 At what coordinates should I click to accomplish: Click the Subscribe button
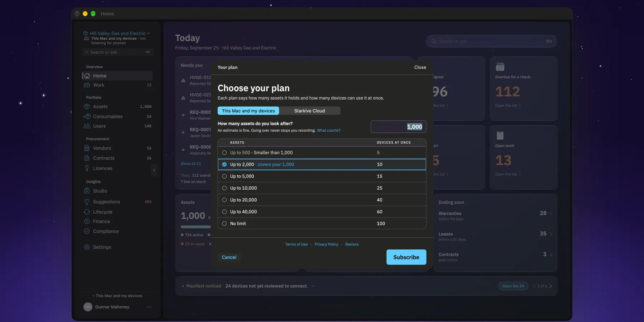click(406, 257)
